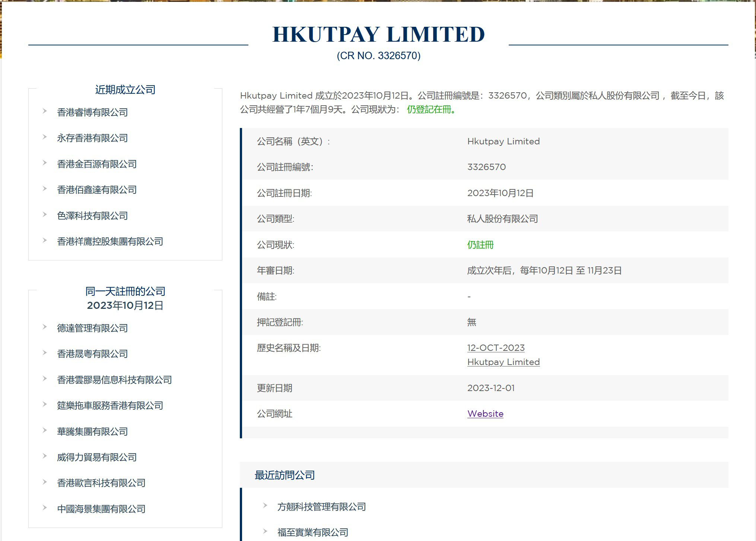The width and height of the screenshot is (756, 541).
Task: Click chevron arrow beside 香港金百源有限公司
Action: coord(45,163)
